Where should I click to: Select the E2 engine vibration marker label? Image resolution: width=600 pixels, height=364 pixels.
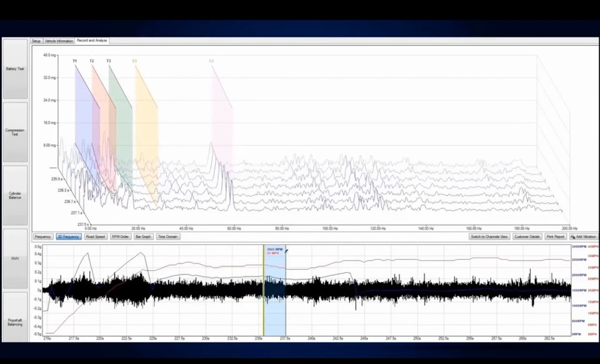(x=211, y=61)
